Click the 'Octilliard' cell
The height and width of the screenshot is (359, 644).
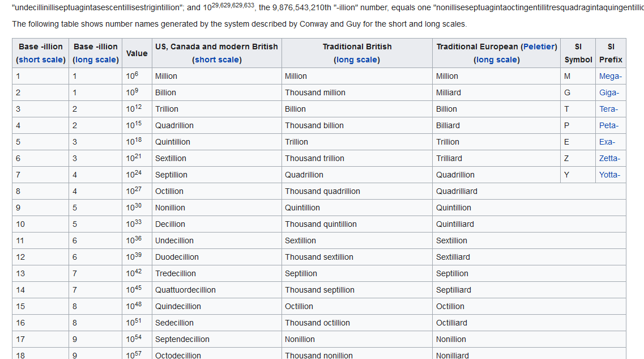pyautogui.click(x=529, y=323)
